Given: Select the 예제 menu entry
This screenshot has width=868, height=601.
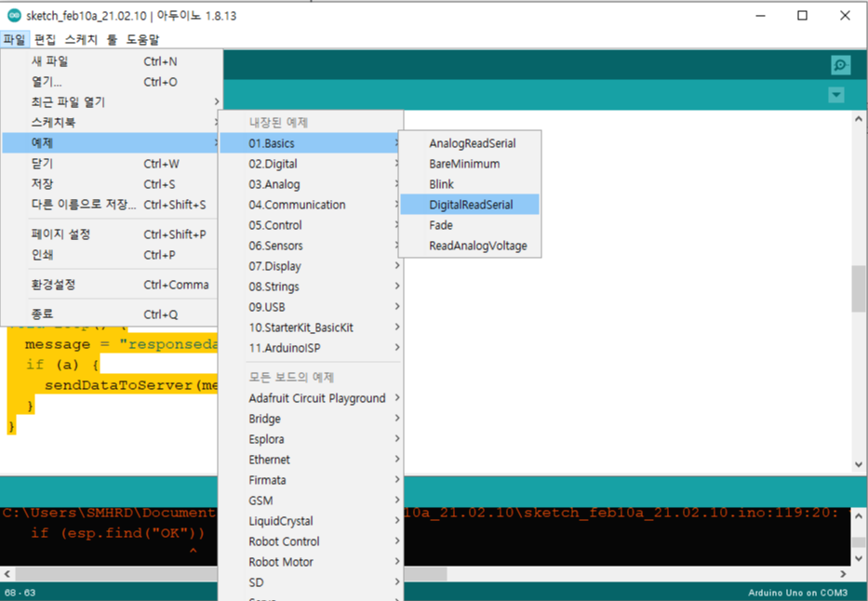Looking at the screenshot, I should point(111,143).
